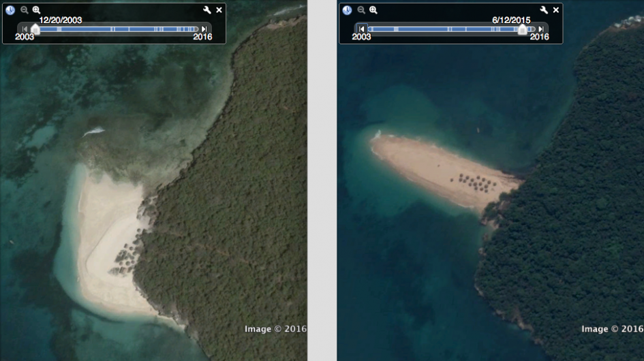
Task: Click the slider handle at 12/20/2003
Action: pyautogui.click(x=35, y=29)
